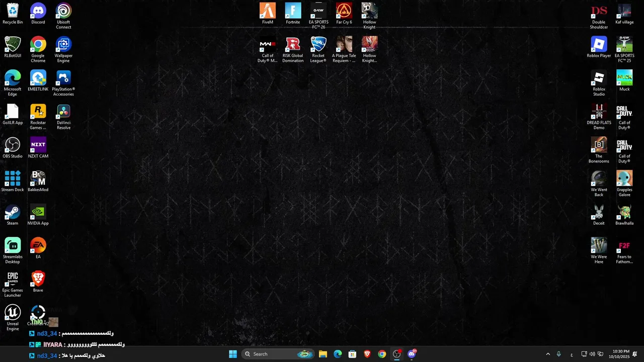Launch DaVinci Resolve from the desktop
Viewport: 644px width, 362px height.
pyautogui.click(x=63, y=117)
